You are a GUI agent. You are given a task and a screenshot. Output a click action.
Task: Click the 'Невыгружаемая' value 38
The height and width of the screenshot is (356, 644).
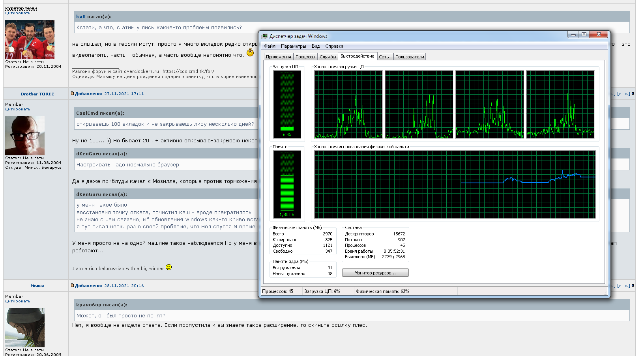(330, 274)
